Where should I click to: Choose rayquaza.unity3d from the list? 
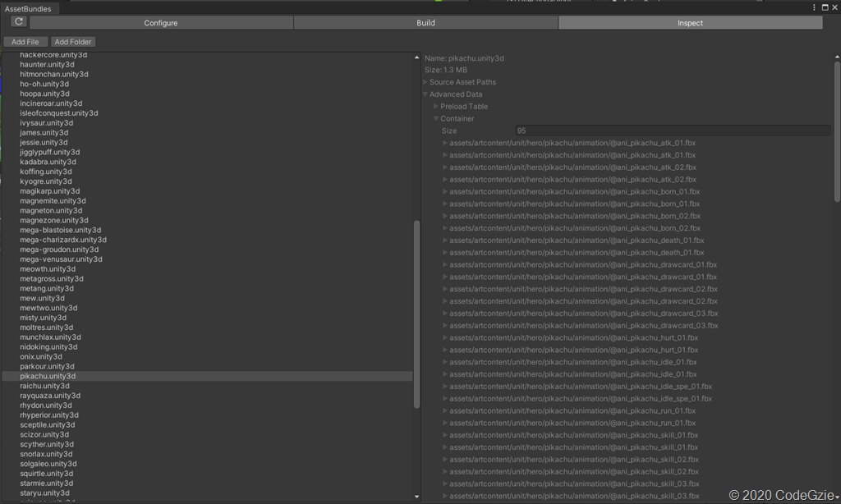(50, 396)
